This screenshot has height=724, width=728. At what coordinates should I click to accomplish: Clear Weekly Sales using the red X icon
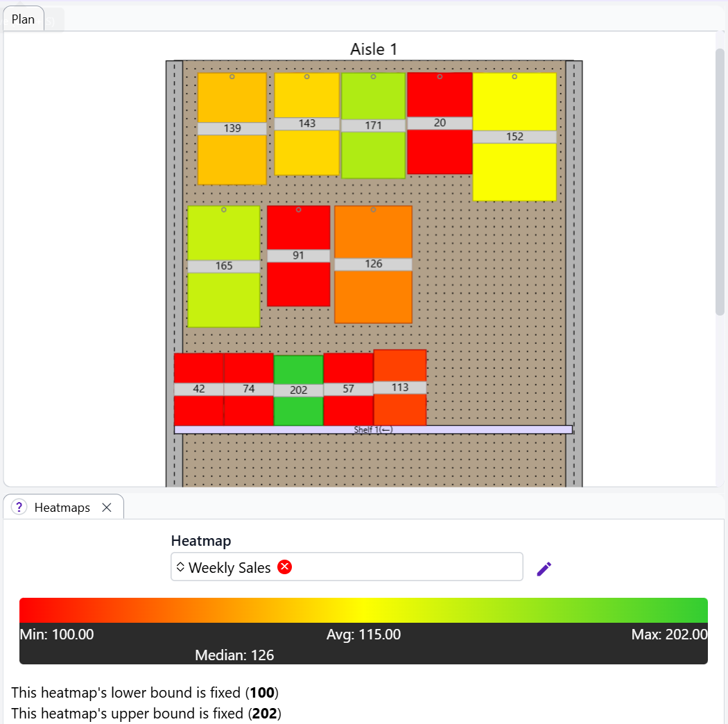284,567
